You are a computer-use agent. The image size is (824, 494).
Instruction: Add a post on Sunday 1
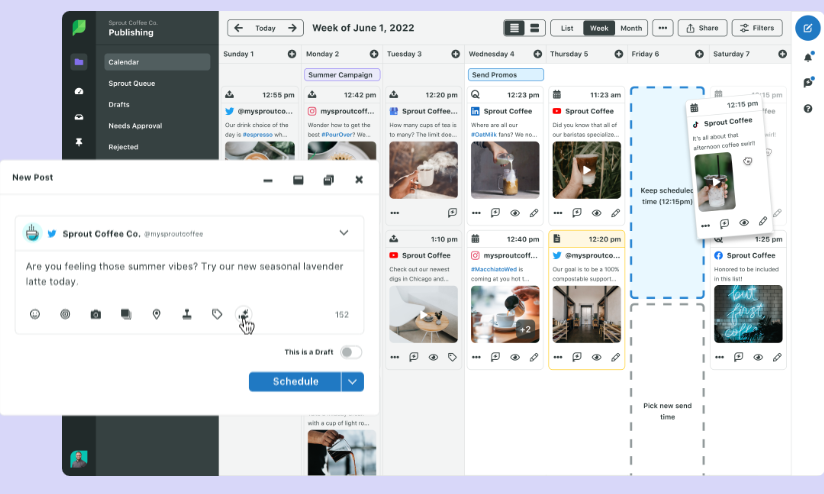click(292, 54)
